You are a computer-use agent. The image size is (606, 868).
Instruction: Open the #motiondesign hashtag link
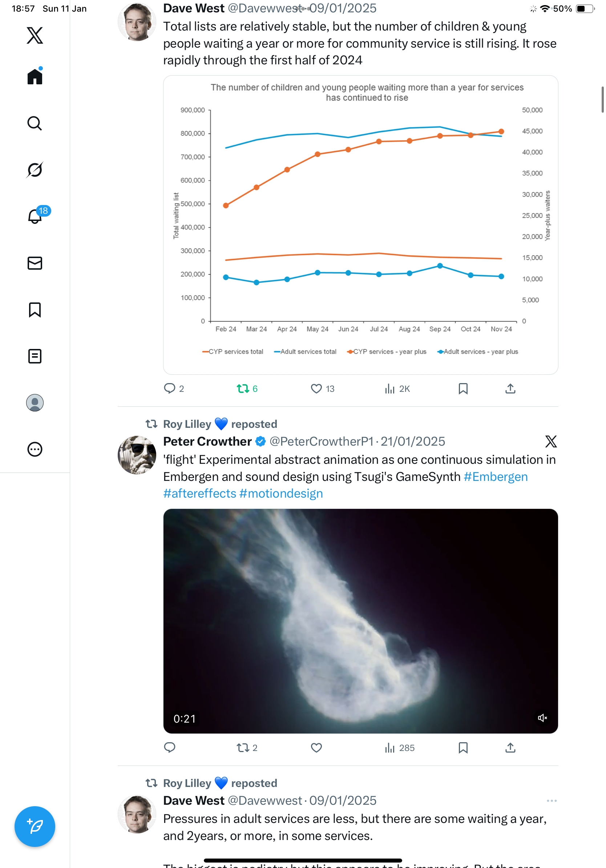pyautogui.click(x=281, y=493)
